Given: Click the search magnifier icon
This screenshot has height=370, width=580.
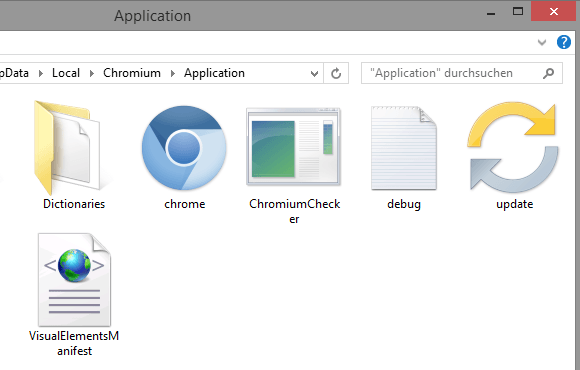Looking at the screenshot, I should click(548, 73).
